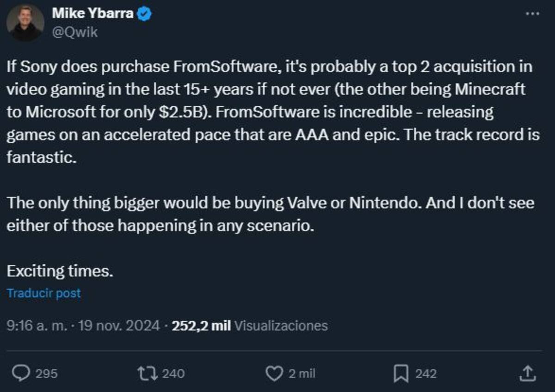This screenshot has width=555, height=392.
Task: Click the 242 bookmarks count
Action: coord(425,374)
